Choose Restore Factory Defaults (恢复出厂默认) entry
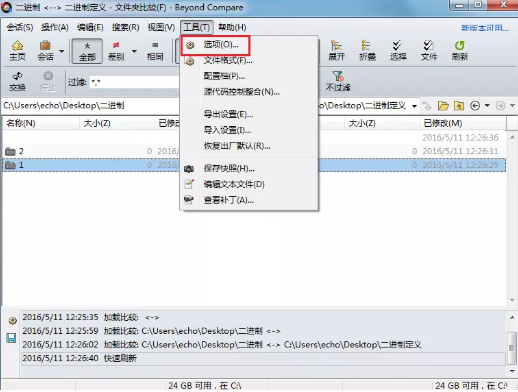 pos(249,146)
